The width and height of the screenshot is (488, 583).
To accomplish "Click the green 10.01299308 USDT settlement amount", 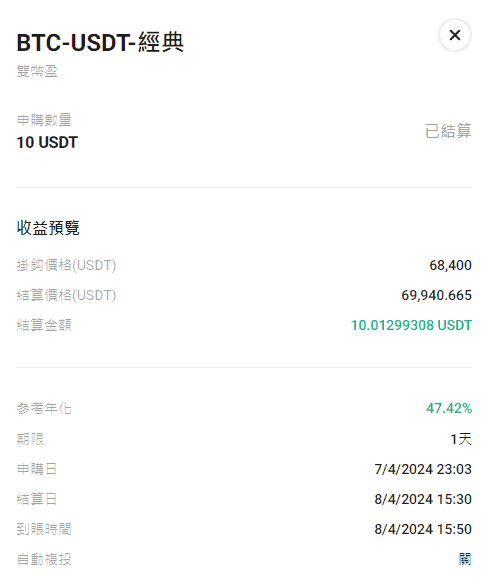I will click(x=411, y=325).
